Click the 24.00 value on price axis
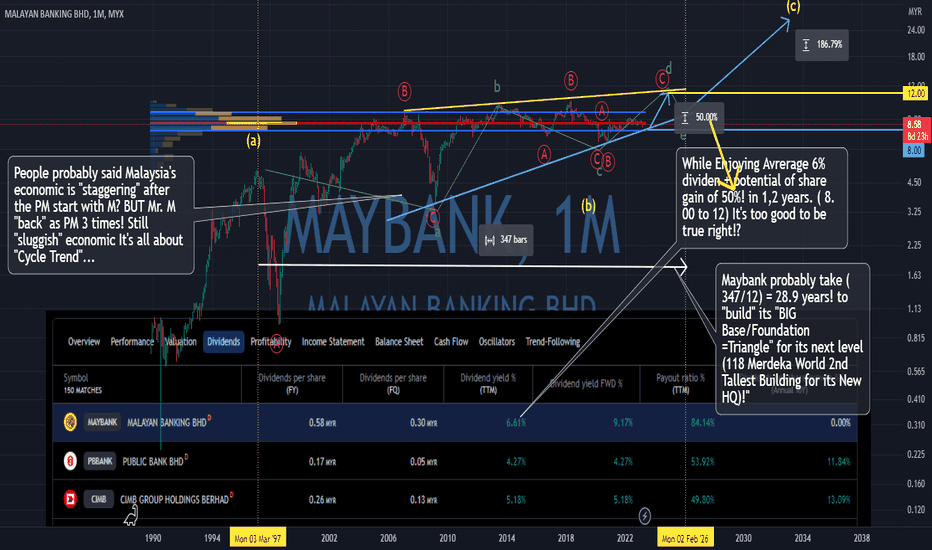Screen dimensions: 932x550 [916, 30]
